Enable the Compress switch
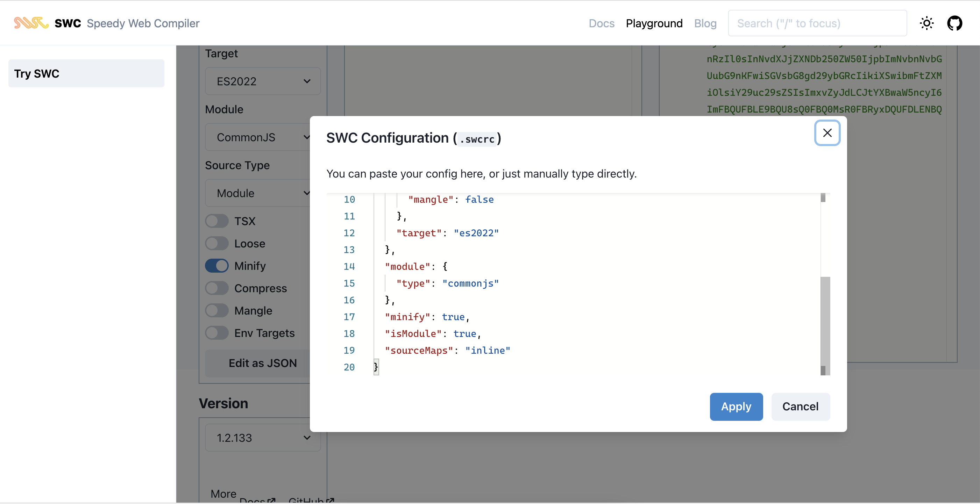The width and height of the screenshot is (980, 504). tap(217, 288)
